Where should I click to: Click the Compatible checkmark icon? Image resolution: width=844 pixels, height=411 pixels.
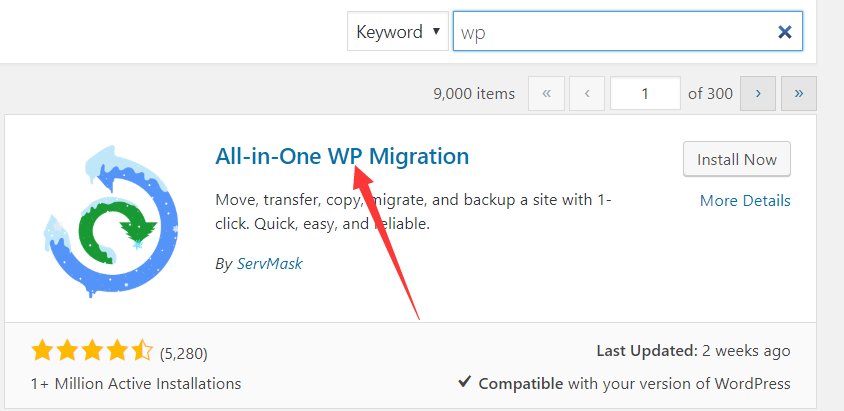tap(465, 383)
